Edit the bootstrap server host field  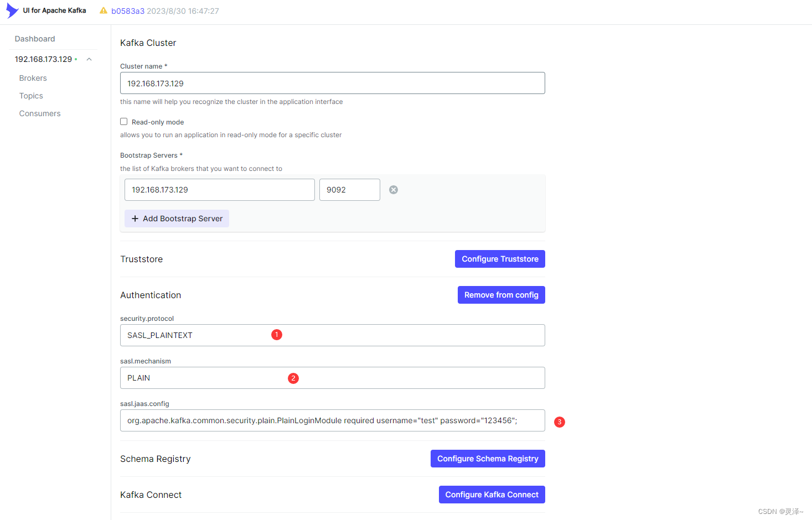tap(220, 190)
